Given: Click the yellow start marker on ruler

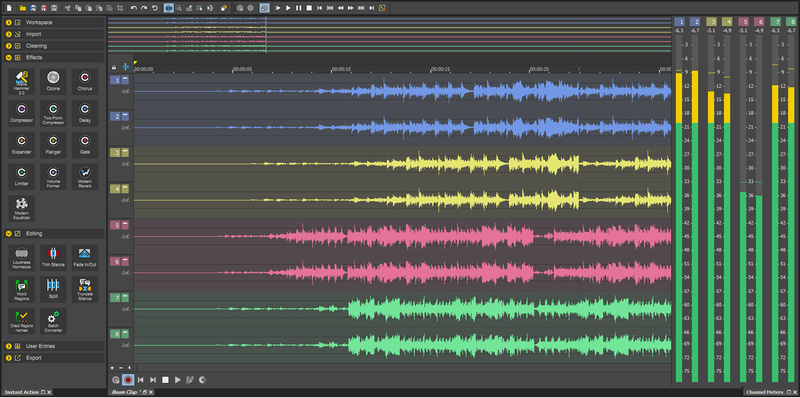Looking at the screenshot, I should coord(136,63).
